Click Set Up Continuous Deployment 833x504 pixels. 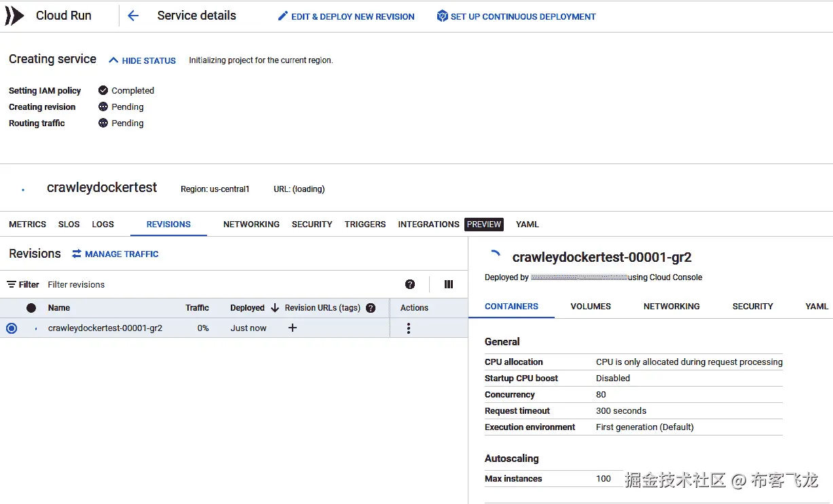coord(517,16)
